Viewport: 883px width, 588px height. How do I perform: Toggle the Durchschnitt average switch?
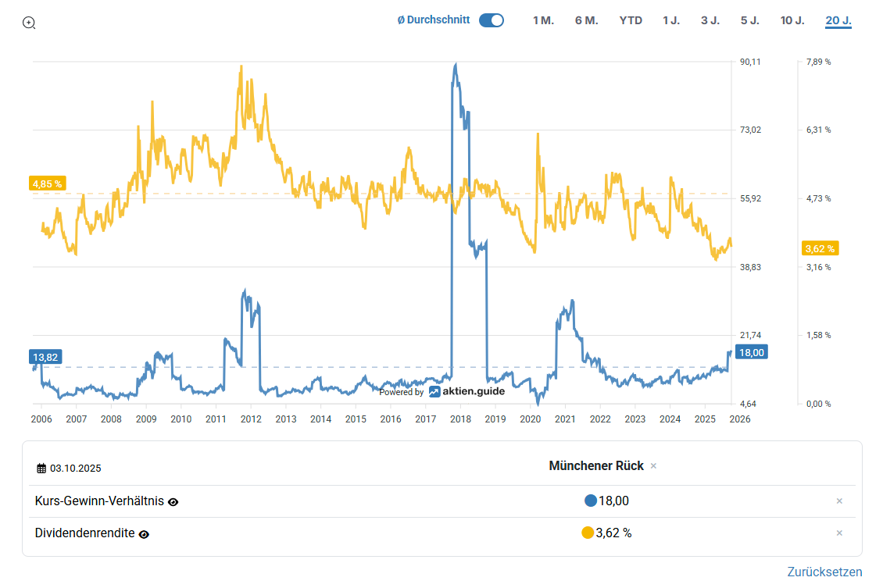491,20
